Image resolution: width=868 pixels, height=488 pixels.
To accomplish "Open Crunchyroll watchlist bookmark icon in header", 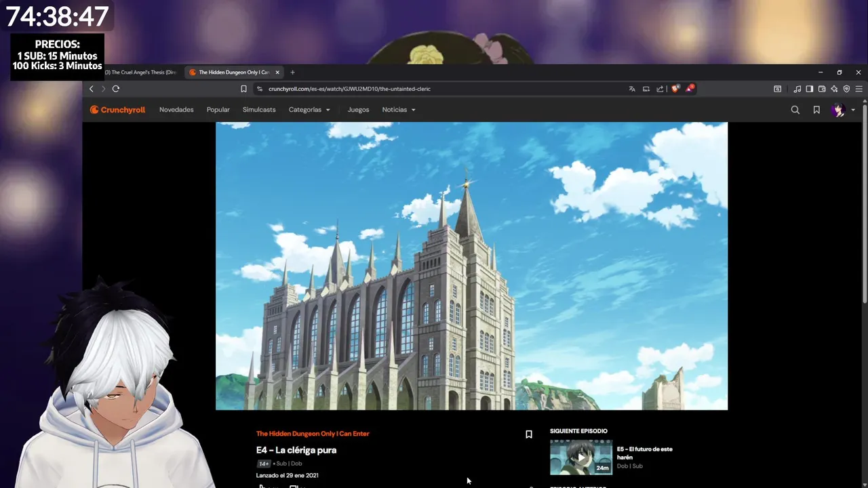I will pyautogui.click(x=816, y=110).
